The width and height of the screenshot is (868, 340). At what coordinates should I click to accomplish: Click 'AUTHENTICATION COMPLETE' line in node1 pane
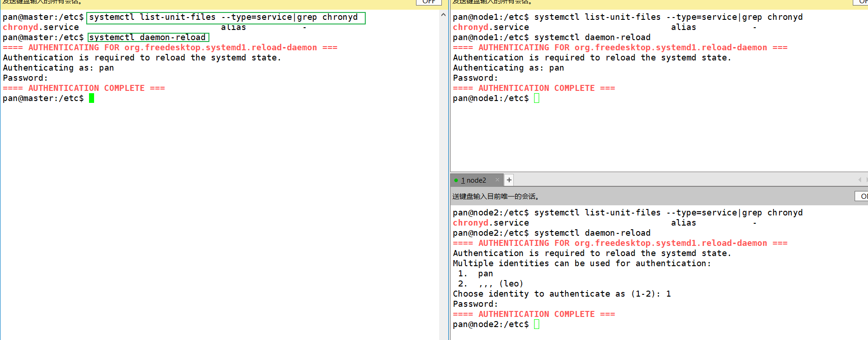coord(534,88)
